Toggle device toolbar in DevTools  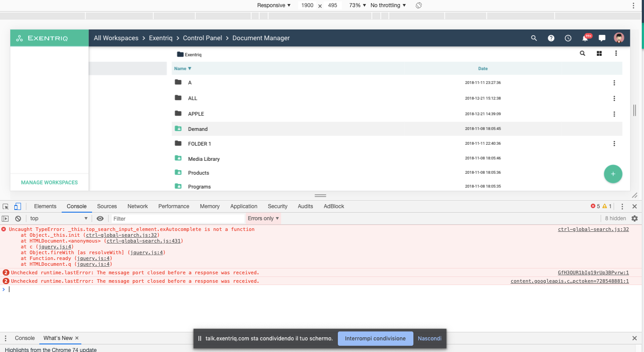pos(17,206)
